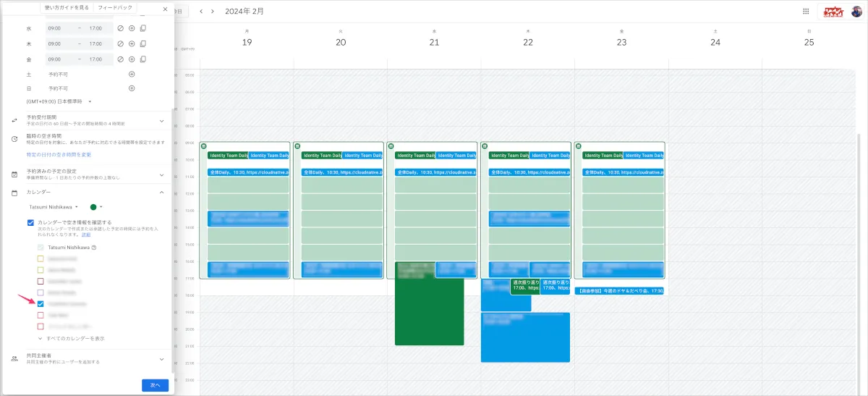The height and width of the screenshot is (396, 868).
Task: Open the 全体Daily event on Thursday 22
Action: (529, 172)
